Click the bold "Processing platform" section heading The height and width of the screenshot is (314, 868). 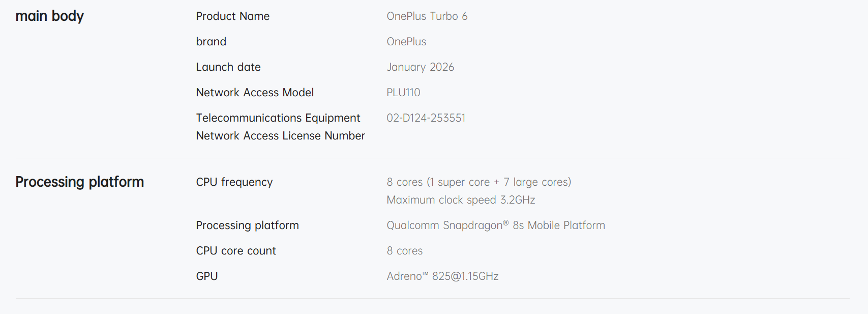tap(79, 182)
